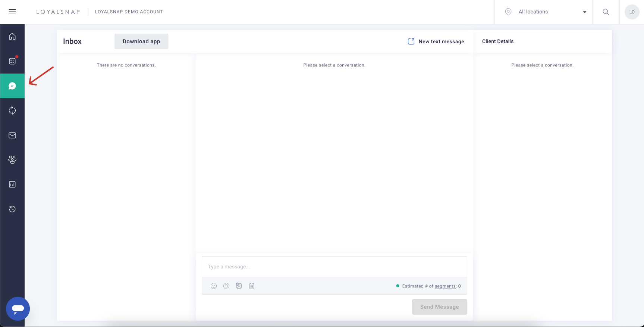Insert an emoji using the smiley icon
644x327 pixels.
coord(214,286)
